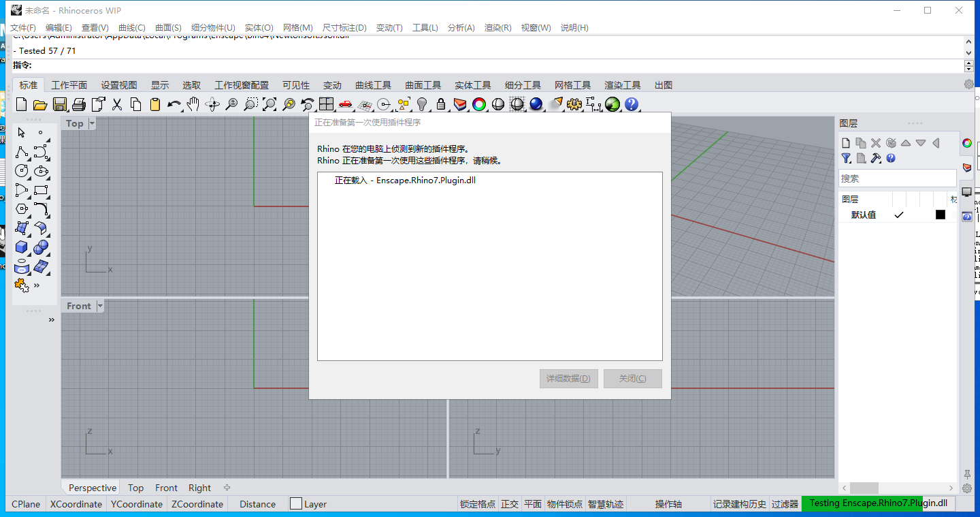The height and width of the screenshot is (517, 980).
Task: Click the layers panel horizontal scrollbar
Action: coord(898,488)
